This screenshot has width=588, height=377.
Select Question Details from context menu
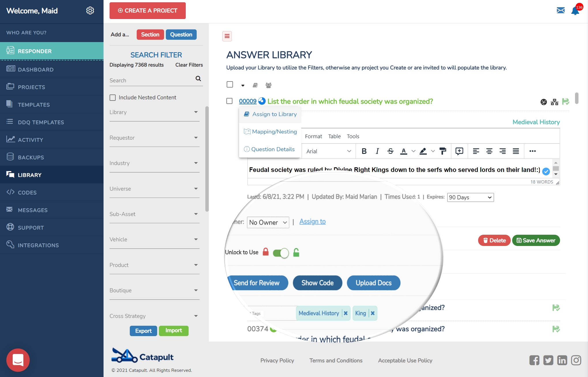tap(273, 149)
